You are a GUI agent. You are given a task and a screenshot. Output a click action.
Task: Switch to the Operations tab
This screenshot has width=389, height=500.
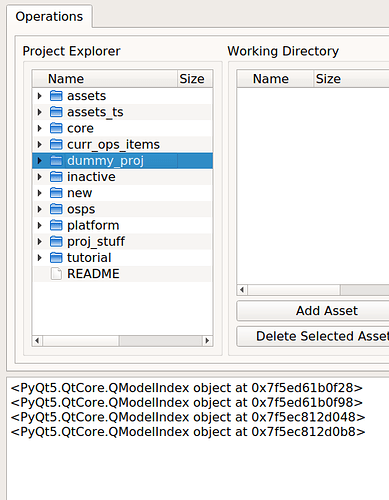49,16
